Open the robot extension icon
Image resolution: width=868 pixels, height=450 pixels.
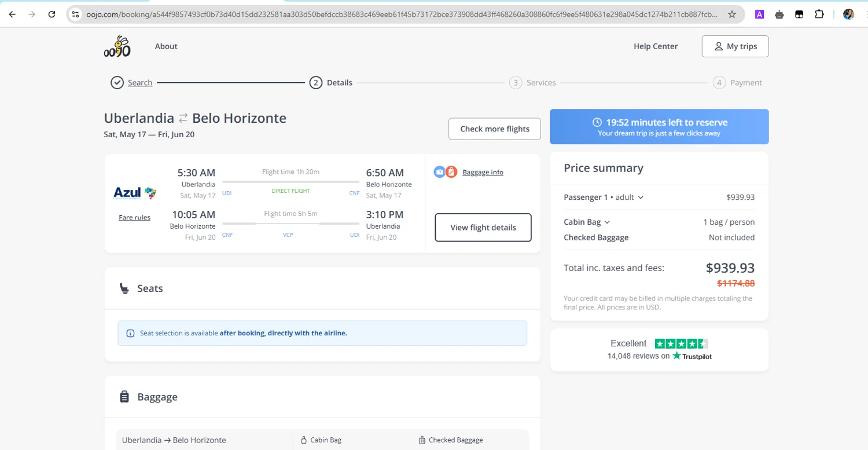[779, 14]
